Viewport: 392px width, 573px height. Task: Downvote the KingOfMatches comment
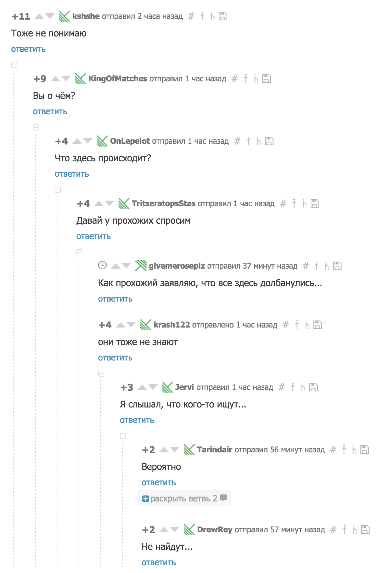coord(66,79)
